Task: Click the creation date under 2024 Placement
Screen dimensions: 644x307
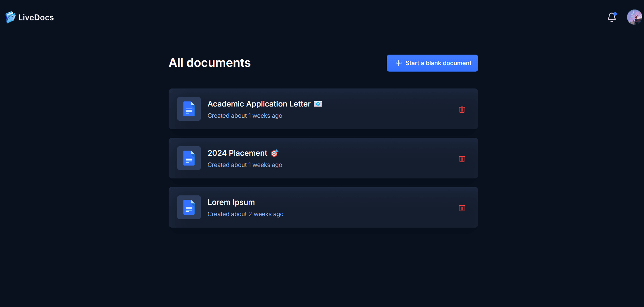Action: (x=245, y=165)
